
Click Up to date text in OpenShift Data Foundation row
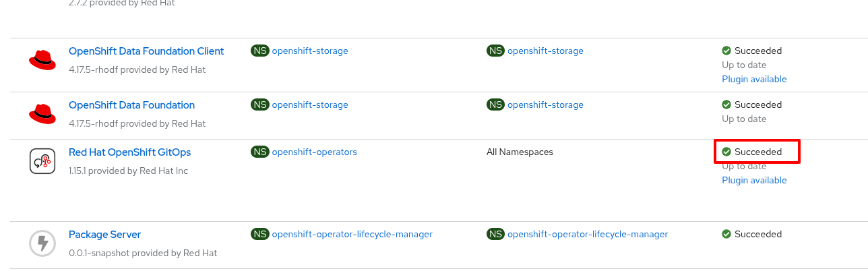[744, 119]
